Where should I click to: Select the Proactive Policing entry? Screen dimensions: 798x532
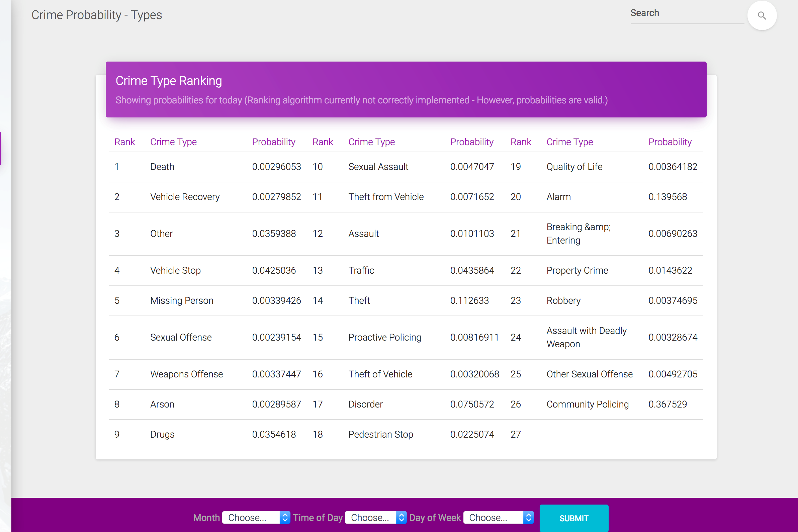point(384,337)
